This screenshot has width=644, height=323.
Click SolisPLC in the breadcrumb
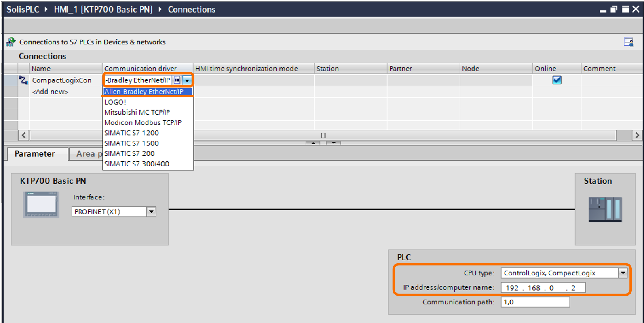(x=23, y=9)
